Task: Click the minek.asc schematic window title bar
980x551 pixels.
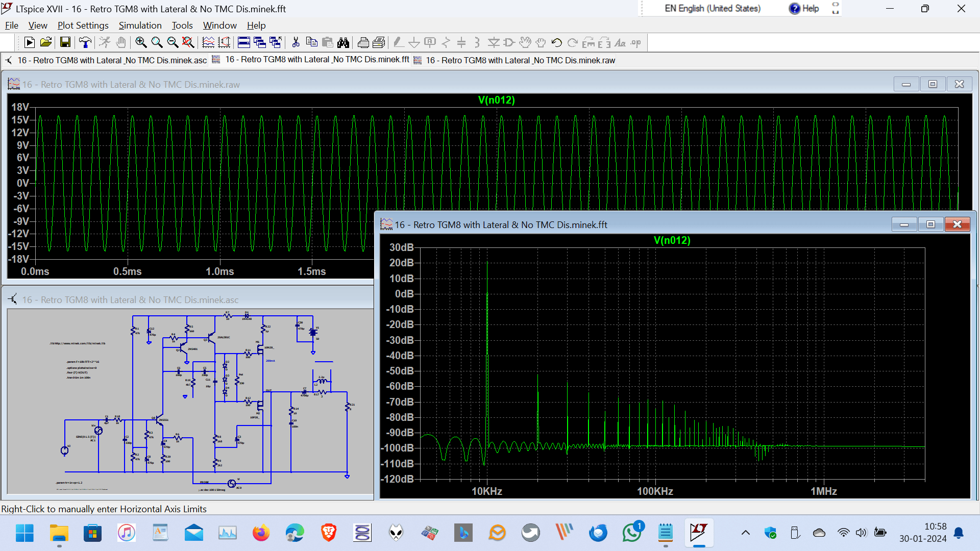Action: point(189,300)
